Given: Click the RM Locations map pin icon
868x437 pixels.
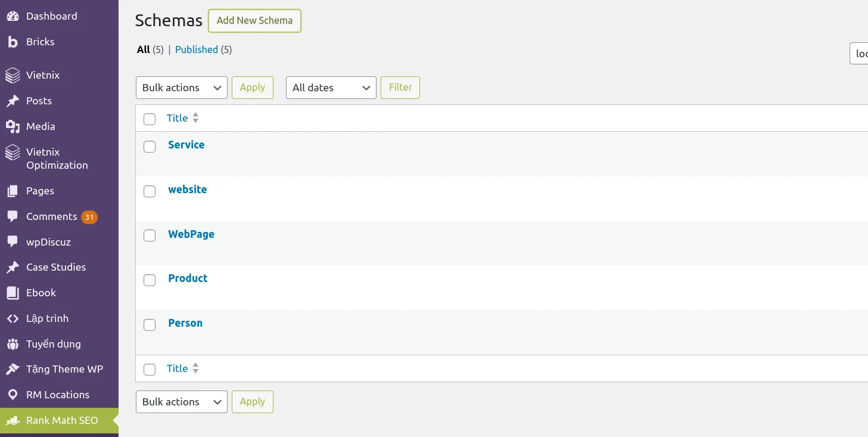Looking at the screenshot, I should pos(13,395).
